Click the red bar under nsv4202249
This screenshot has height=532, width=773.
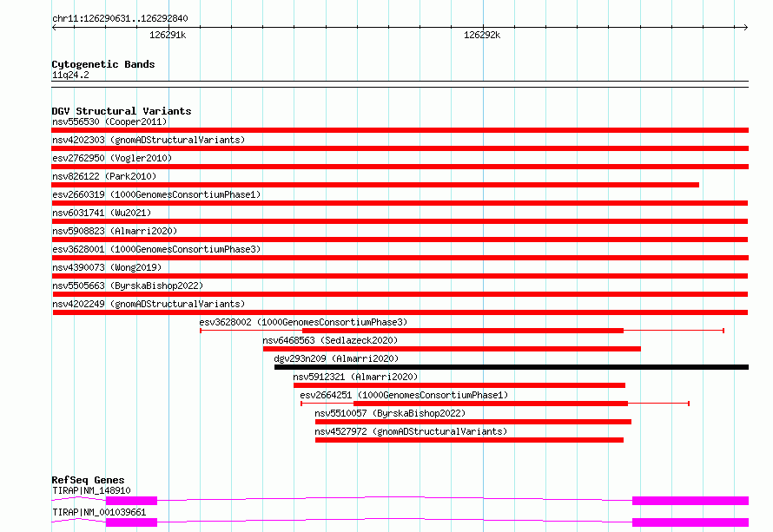tap(400, 312)
